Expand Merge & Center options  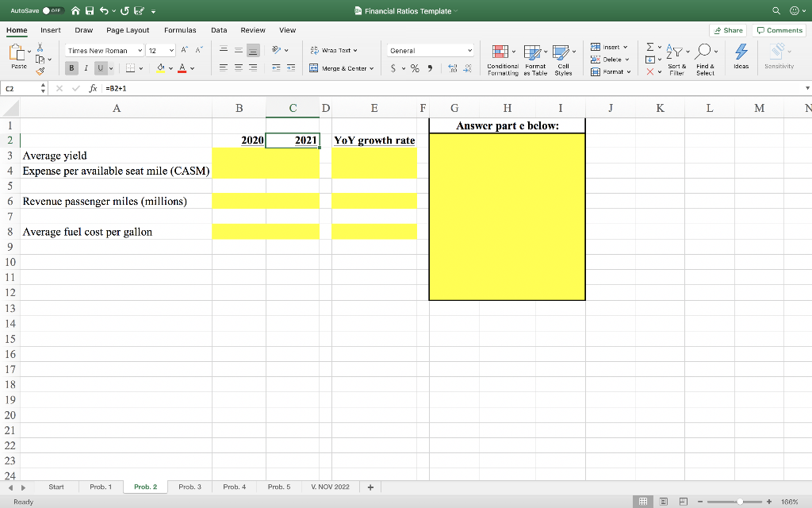click(372, 68)
